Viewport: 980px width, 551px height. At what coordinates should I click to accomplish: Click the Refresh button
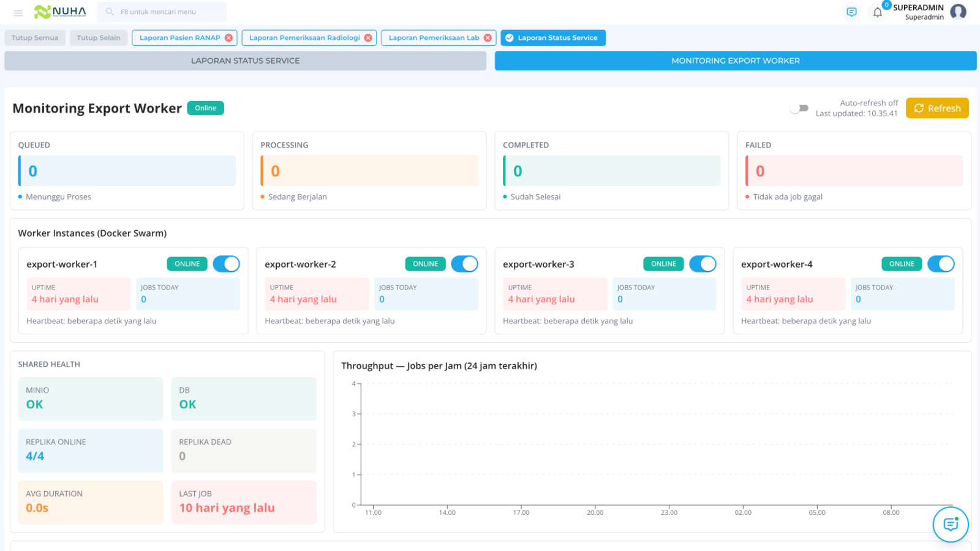(x=937, y=108)
